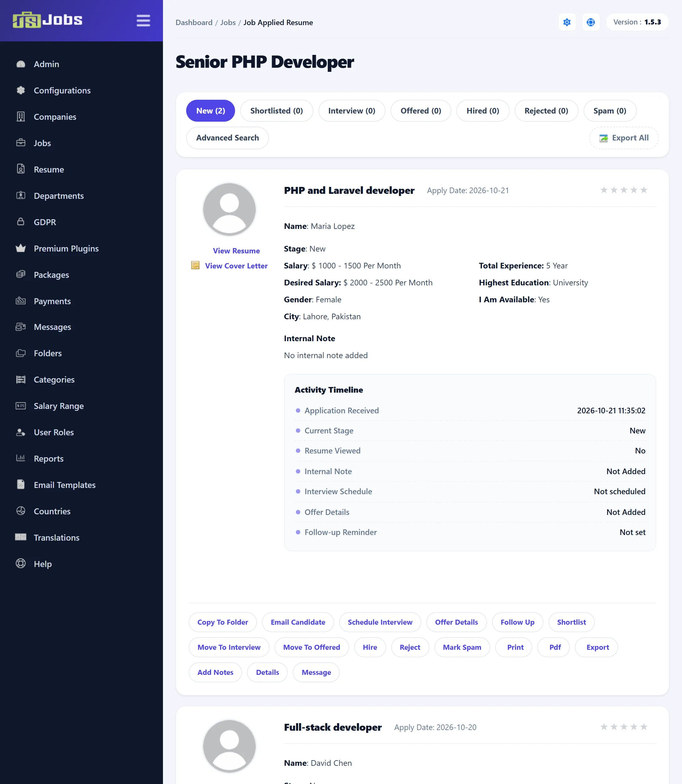The height and width of the screenshot is (784, 682).
Task: Click the Hire button
Action: coord(370,647)
